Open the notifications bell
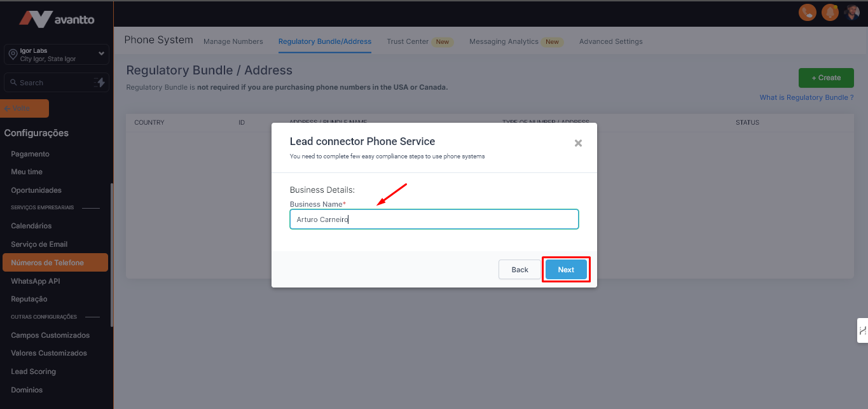The image size is (868, 409). pyautogui.click(x=830, y=12)
